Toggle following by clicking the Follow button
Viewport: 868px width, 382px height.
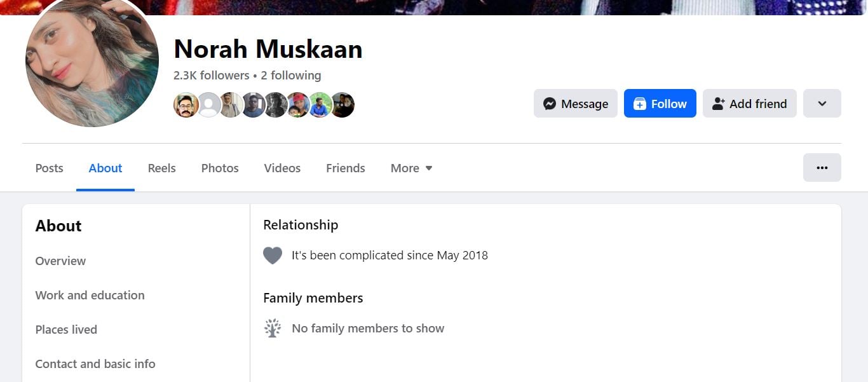click(660, 103)
